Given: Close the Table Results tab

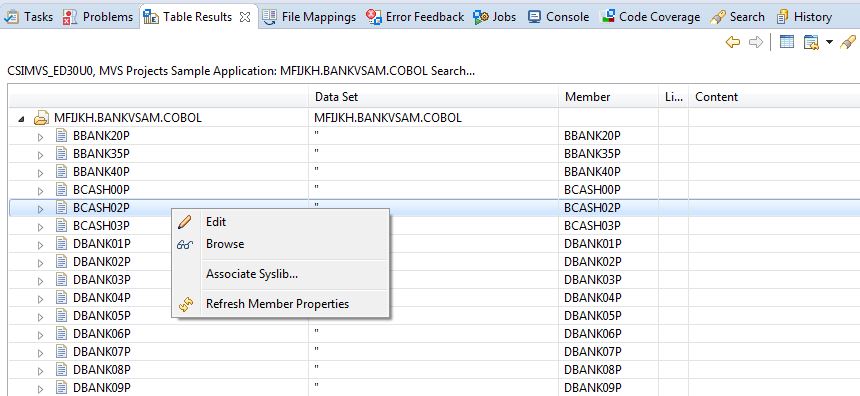Looking at the screenshot, I should coord(245,17).
